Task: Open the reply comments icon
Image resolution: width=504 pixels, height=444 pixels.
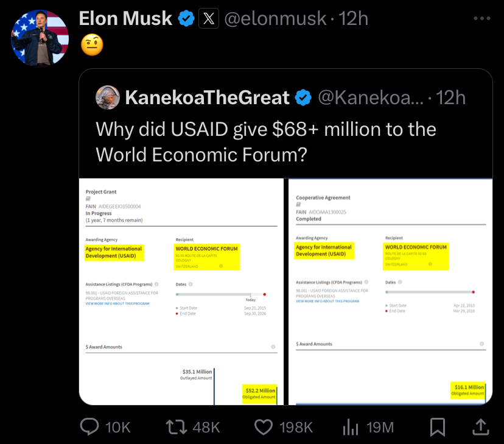Action: click(89, 427)
